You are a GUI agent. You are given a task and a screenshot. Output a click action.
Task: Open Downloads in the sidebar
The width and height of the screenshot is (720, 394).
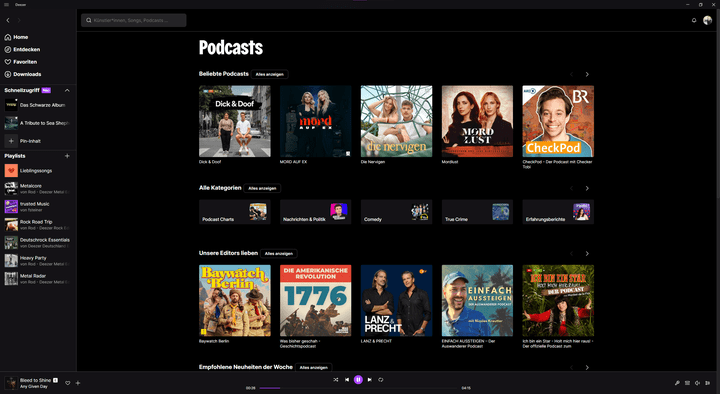(x=22, y=74)
